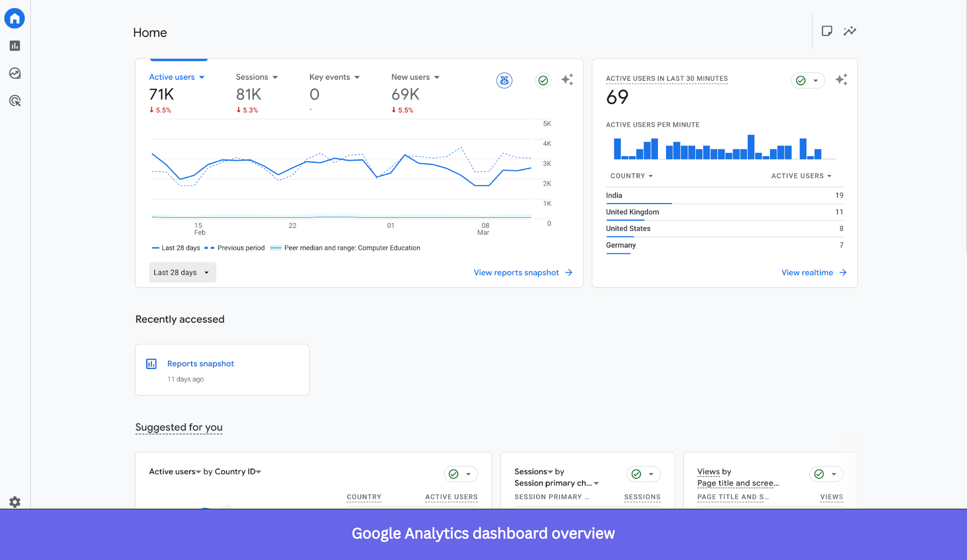967x560 pixels.
Task: Expand the New users metric selector
Action: click(415, 77)
